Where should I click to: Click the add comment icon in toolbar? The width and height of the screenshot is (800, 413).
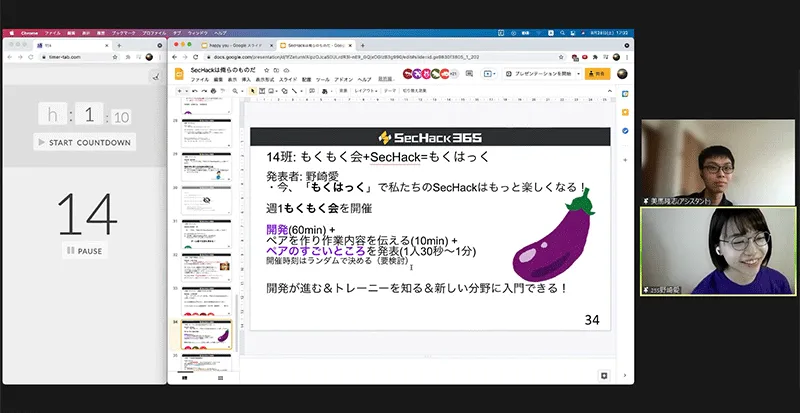tap(312, 91)
